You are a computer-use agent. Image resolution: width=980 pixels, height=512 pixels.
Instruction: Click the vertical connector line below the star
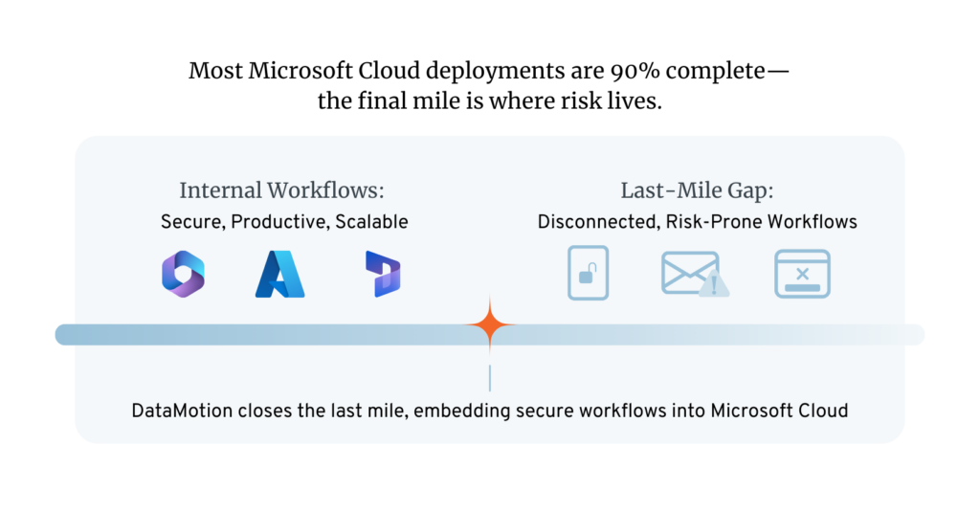pyautogui.click(x=490, y=378)
